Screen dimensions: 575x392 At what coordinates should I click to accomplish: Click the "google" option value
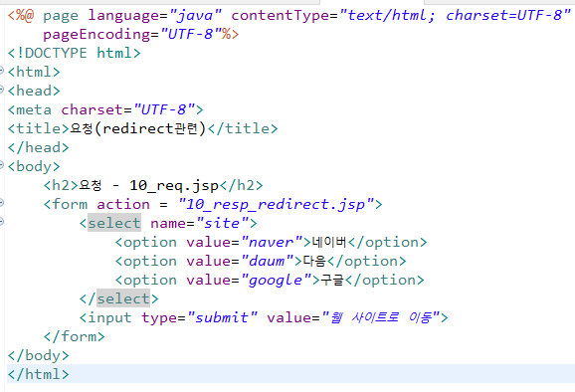[x=276, y=281]
